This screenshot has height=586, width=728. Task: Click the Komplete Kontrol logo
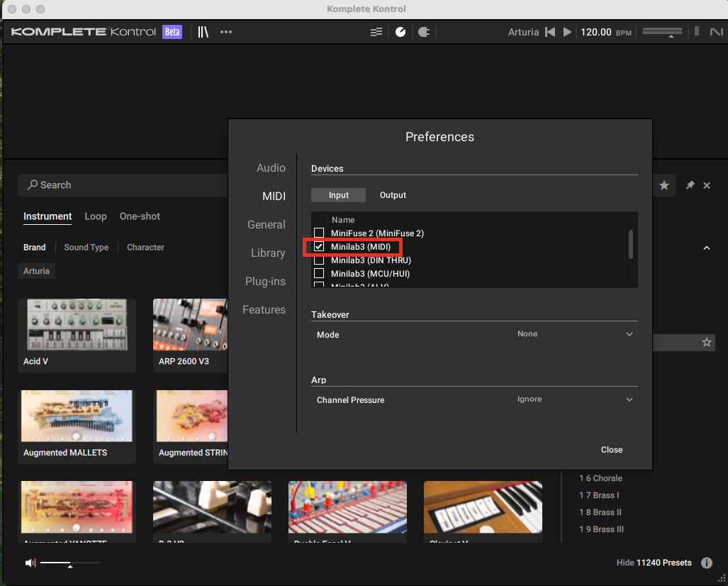coord(84,32)
